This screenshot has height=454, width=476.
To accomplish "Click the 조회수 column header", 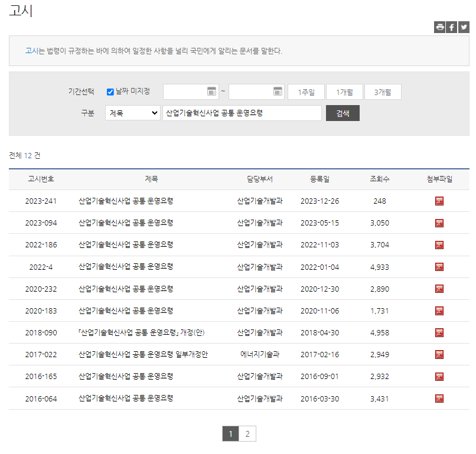I will pyautogui.click(x=380, y=179).
